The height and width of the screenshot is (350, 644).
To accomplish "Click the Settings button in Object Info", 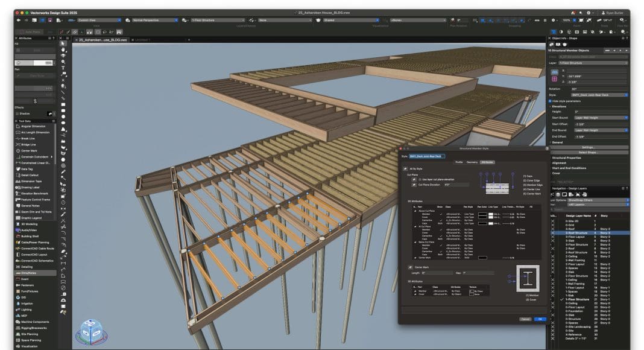I will pos(588,147).
